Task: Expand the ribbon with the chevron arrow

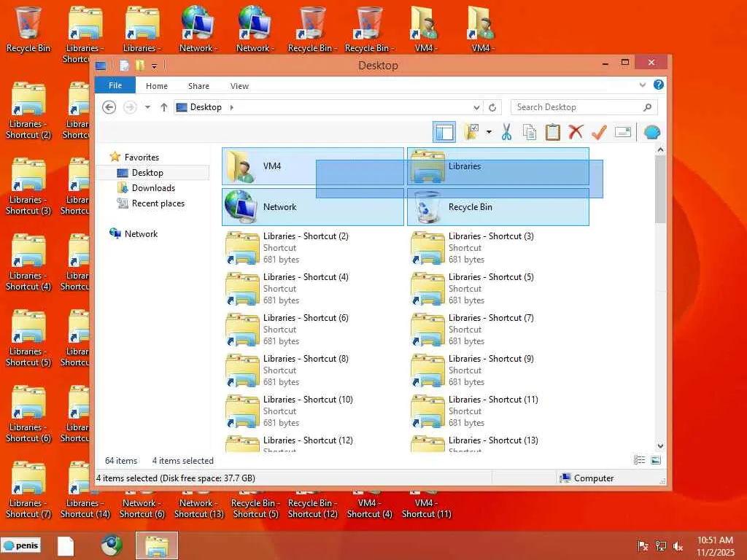Action: (x=642, y=85)
